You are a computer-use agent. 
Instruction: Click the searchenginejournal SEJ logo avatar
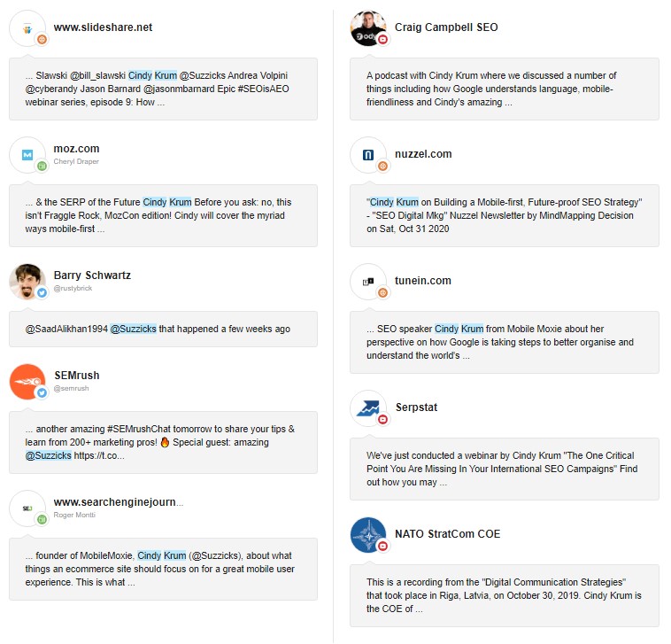pos(27,508)
